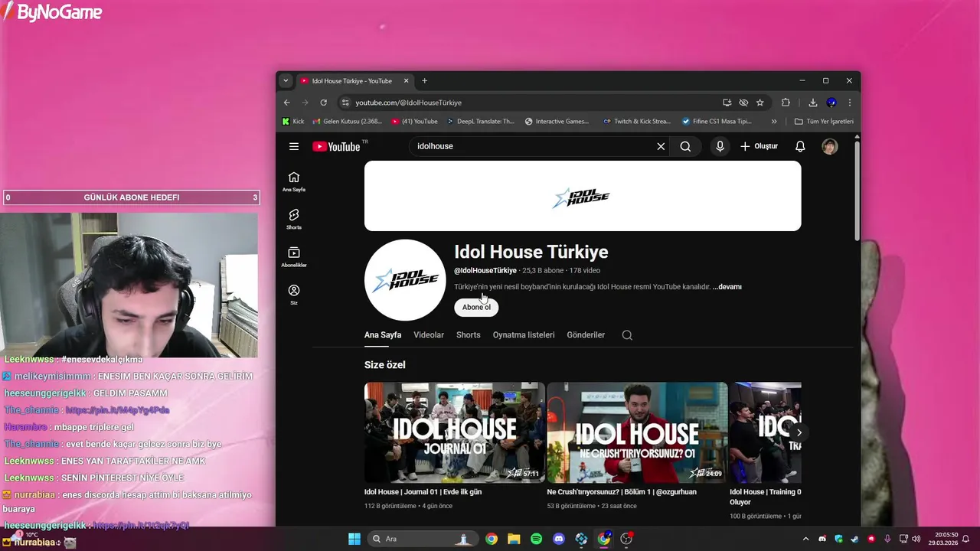Switch to the Videolar tab

429,335
